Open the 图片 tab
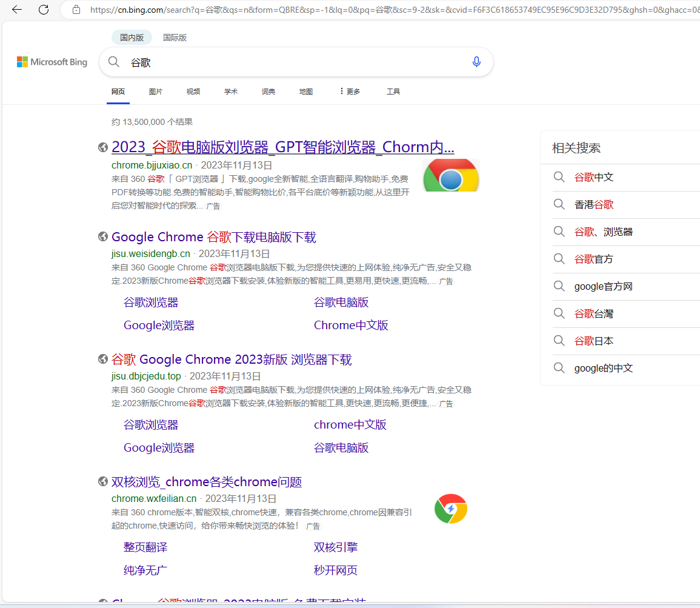700x608 pixels. click(x=156, y=92)
